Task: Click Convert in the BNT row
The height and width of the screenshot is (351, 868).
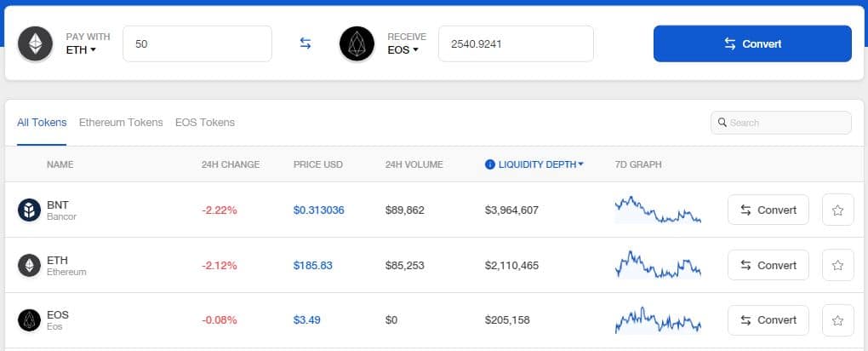Action: pos(768,210)
